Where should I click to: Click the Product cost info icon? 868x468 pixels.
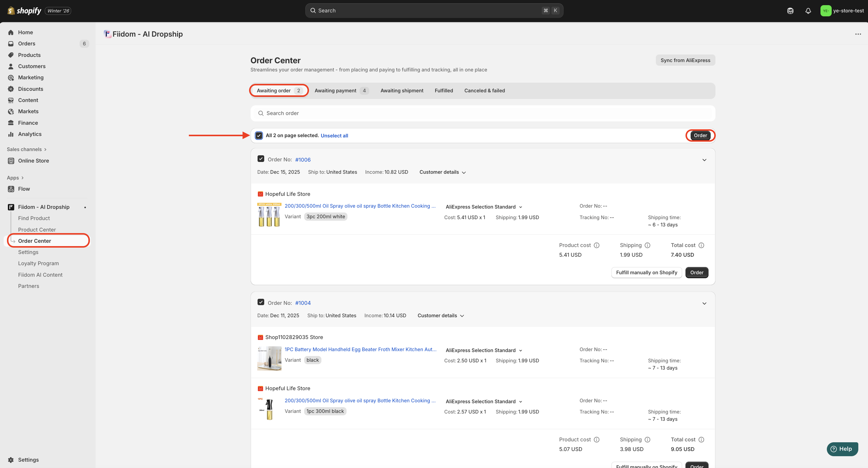point(597,245)
